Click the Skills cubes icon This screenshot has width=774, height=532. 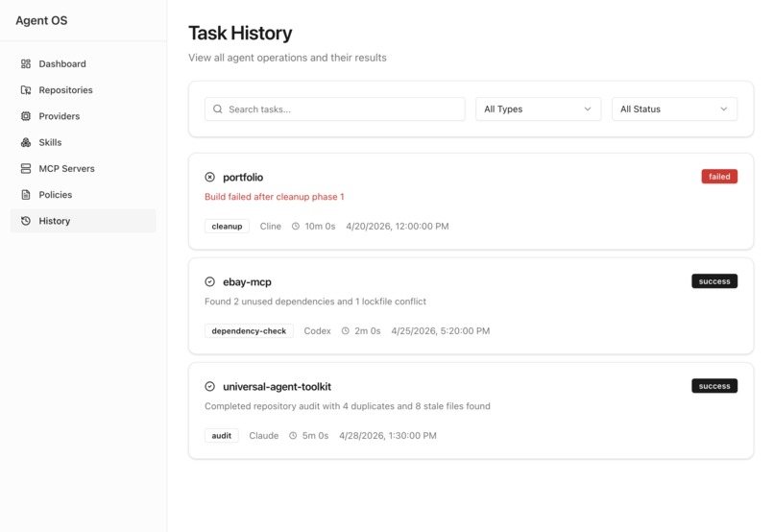(x=26, y=142)
